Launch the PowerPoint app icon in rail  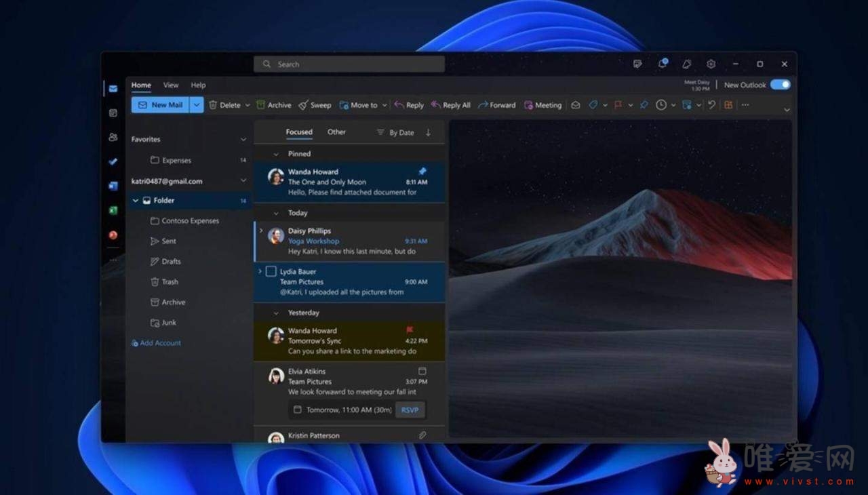coord(113,235)
